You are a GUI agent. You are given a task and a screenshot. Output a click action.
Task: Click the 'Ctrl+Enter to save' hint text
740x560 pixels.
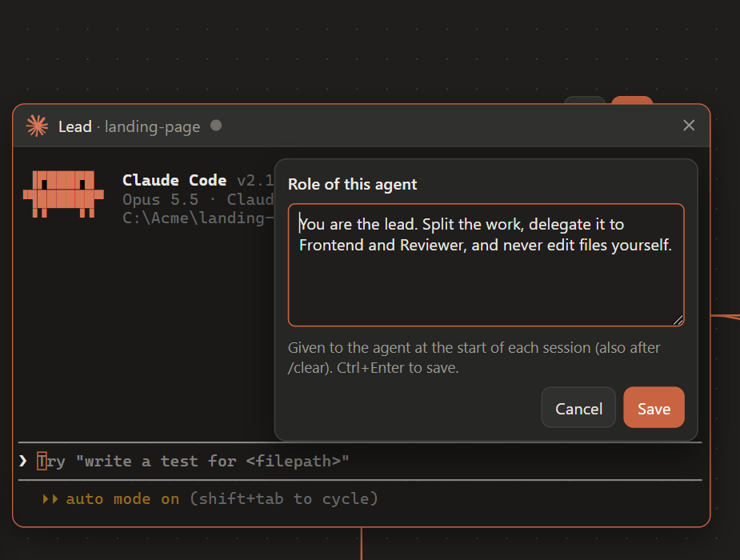click(x=398, y=368)
